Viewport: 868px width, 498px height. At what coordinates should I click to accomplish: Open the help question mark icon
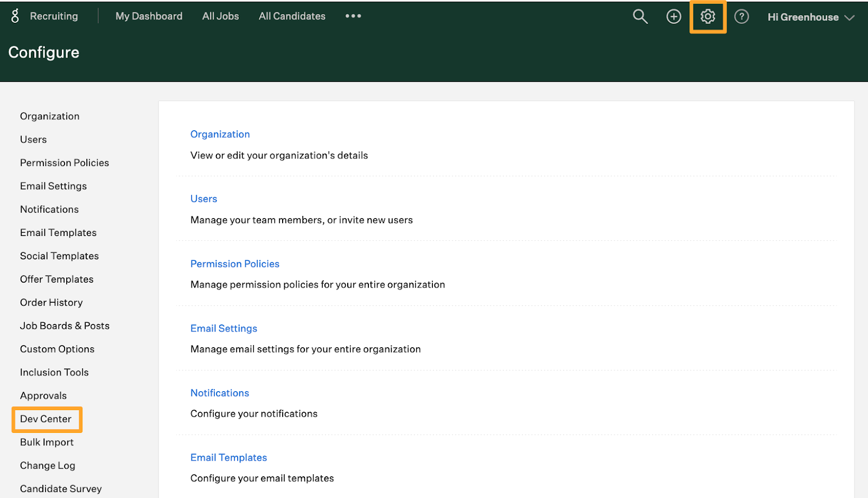[x=741, y=17]
